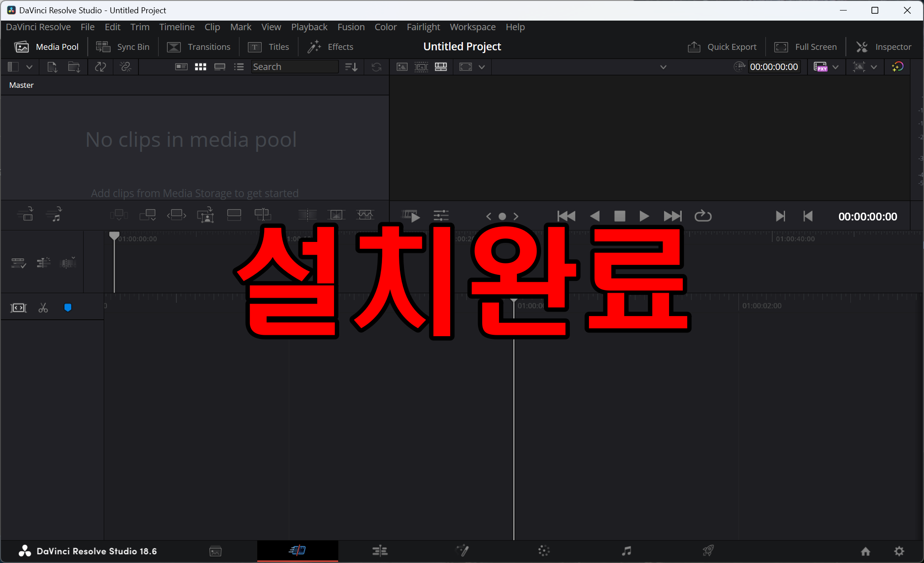Click the Quick Export button

tap(722, 47)
